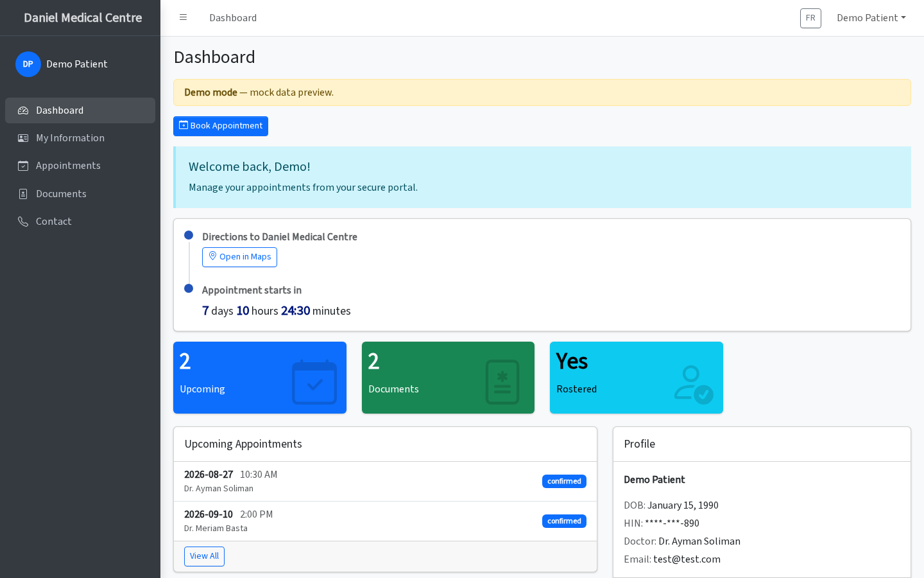Click Manage your appointments portal text
This screenshot has height=578, width=924.
[303, 188]
